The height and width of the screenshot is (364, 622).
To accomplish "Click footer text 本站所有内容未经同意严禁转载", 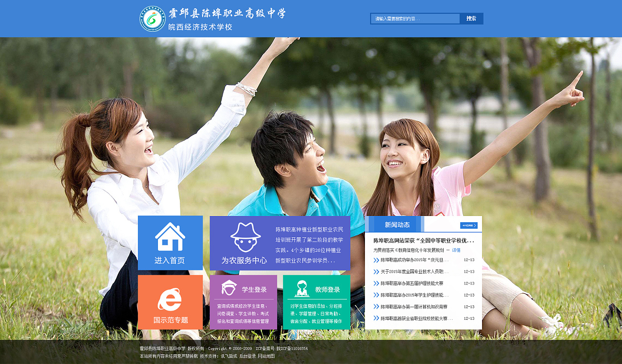I will pyautogui.click(x=169, y=356).
